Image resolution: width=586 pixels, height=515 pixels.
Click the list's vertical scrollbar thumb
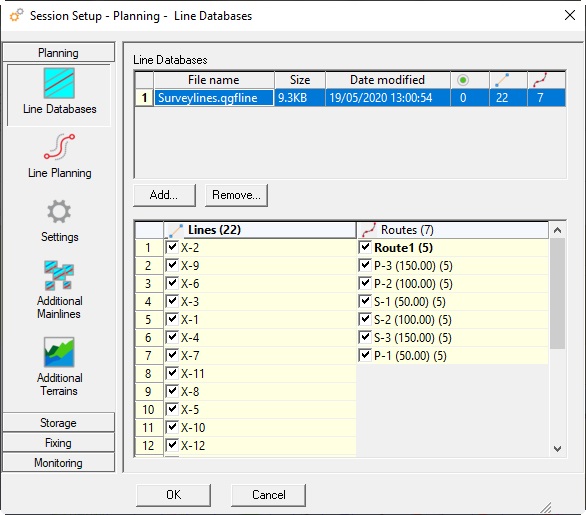click(x=557, y=293)
